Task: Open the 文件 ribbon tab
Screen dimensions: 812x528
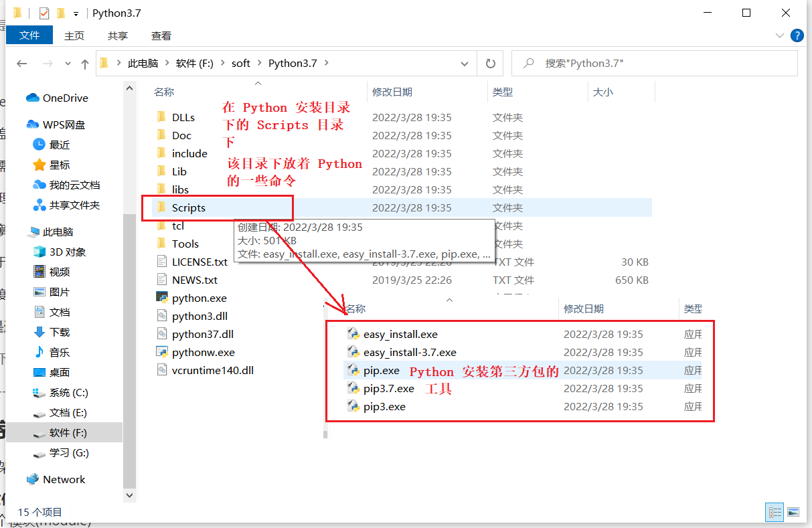Action: [x=29, y=35]
